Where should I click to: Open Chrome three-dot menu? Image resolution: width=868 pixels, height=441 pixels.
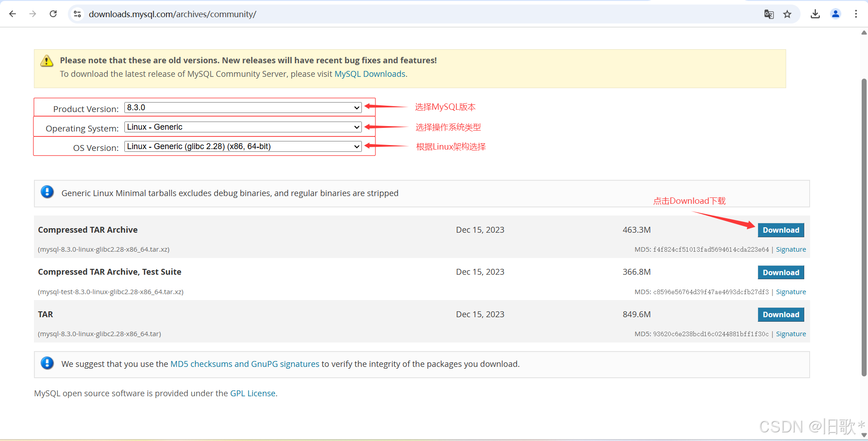tap(856, 14)
